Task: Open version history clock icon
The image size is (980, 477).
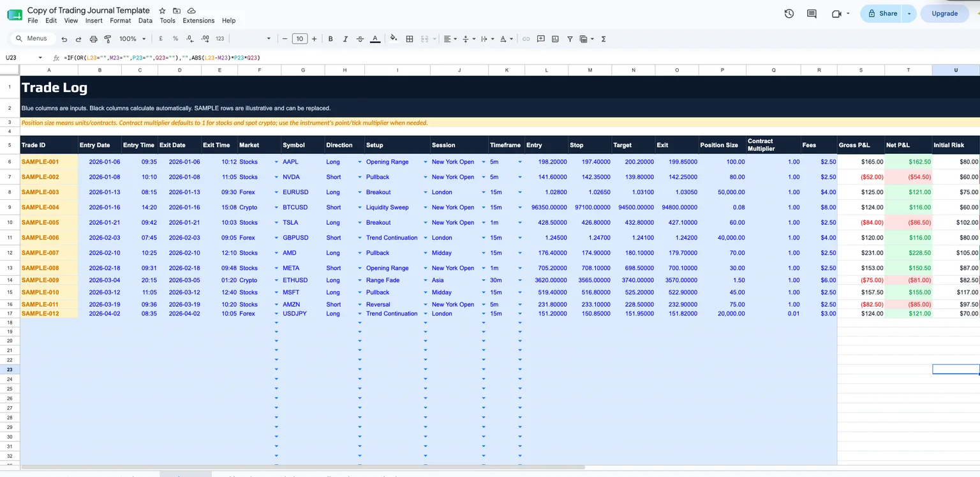Action: point(789,13)
